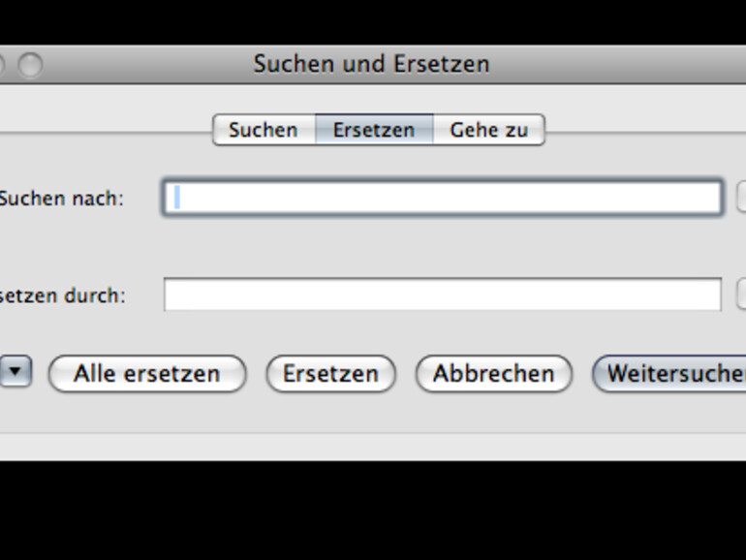Select the Ersetzen tab
This screenshot has width=746, height=560.
tap(374, 130)
